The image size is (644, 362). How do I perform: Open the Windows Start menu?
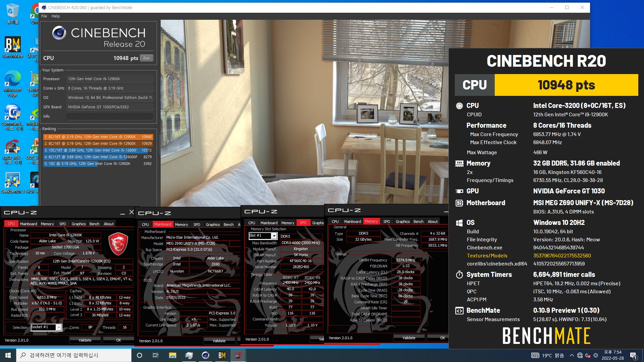point(8,355)
